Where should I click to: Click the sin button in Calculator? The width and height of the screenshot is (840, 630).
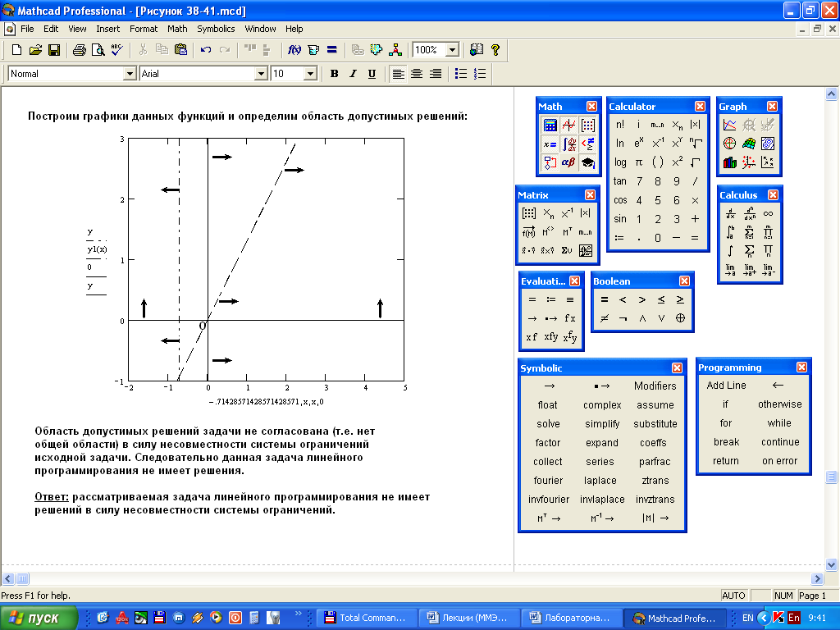[x=620, y=218]
